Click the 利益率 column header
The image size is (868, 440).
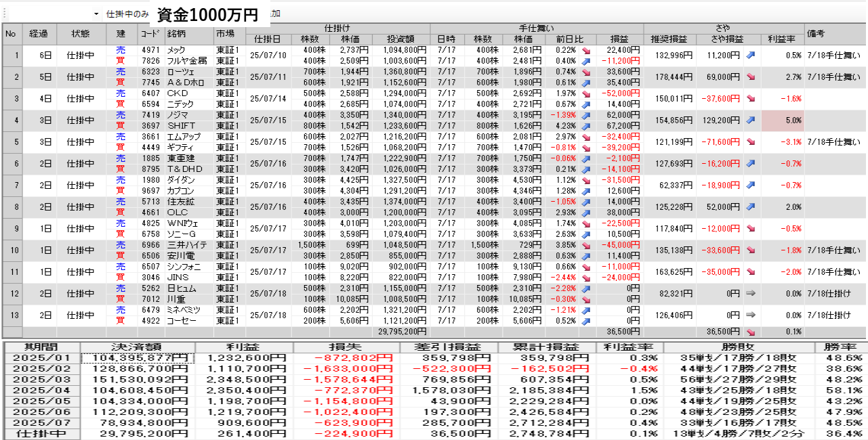[782, 39]
